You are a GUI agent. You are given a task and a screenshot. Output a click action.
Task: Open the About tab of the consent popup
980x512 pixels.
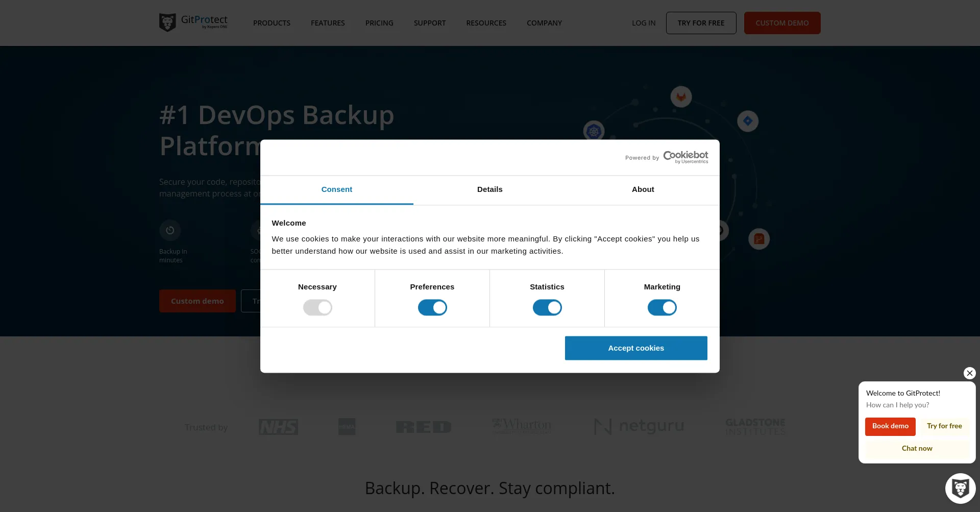pos(643,189)
